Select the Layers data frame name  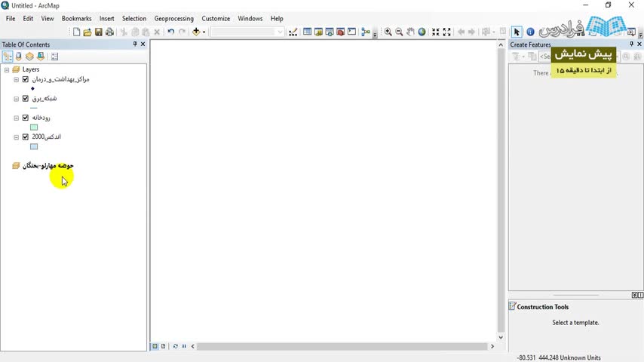31,69
